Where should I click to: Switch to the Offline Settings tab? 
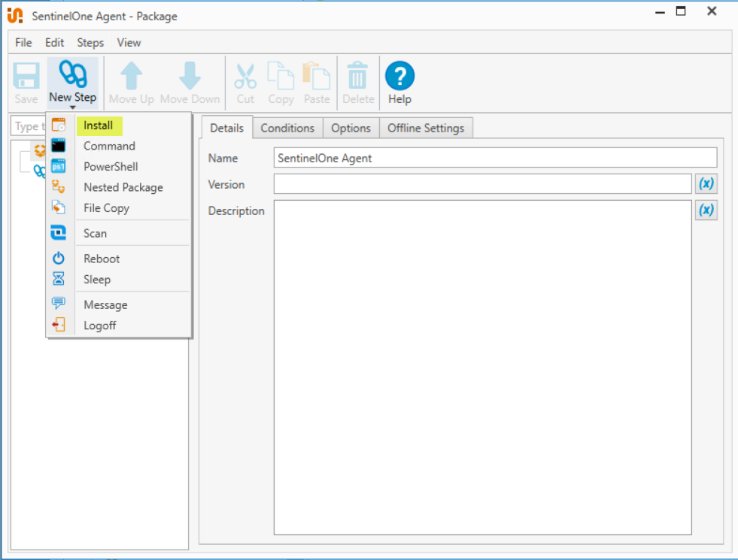pyautogui.click(x=426, y=128)
